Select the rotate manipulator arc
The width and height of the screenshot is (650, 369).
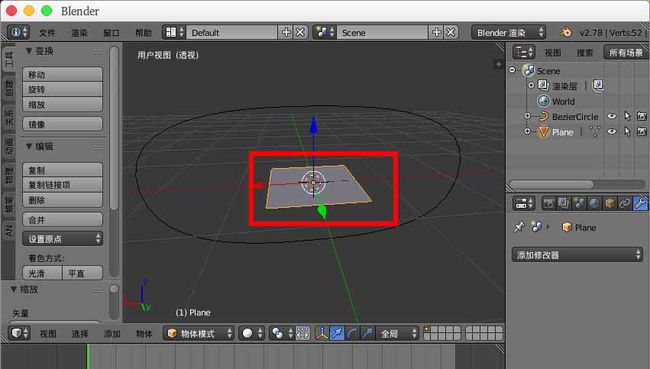(x=352, y=333)
